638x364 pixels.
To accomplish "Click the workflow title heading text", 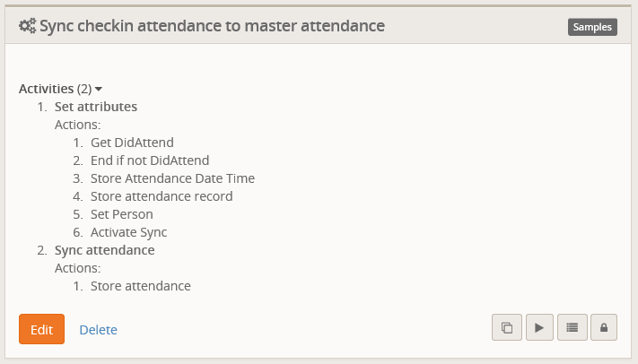I will pyautogui.click(x=212, y=26).
